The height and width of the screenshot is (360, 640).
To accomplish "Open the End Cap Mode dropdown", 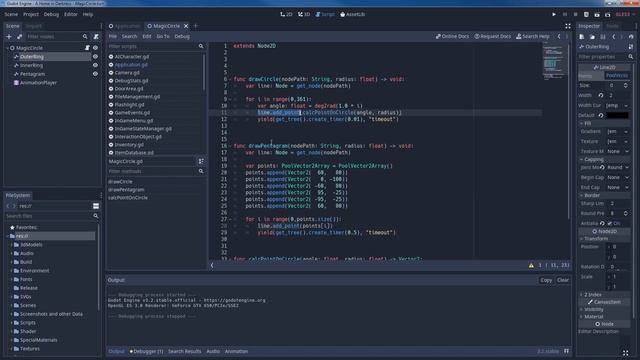I will (617, 187).
